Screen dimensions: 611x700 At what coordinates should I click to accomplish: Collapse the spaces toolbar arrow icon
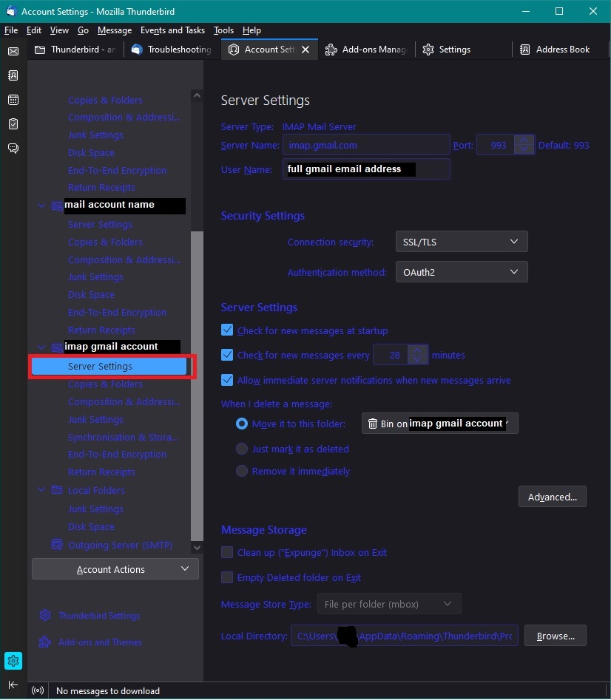(x=13, y=684)
